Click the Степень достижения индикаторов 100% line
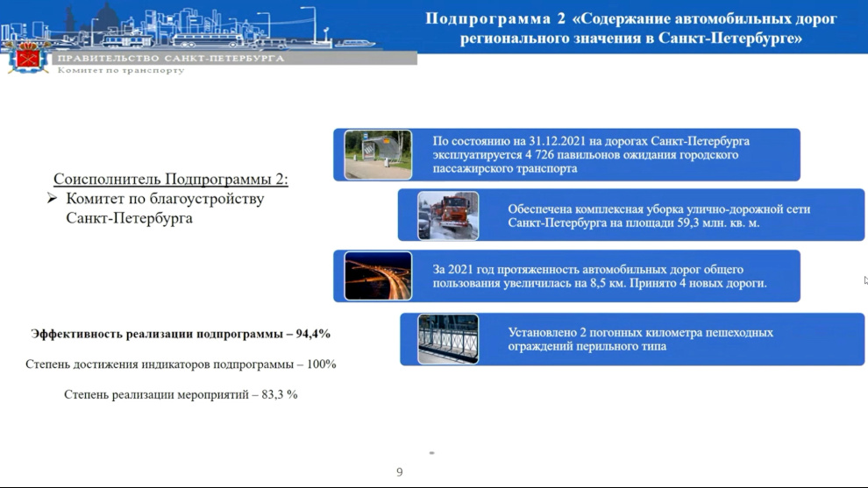 coord(181,364)
